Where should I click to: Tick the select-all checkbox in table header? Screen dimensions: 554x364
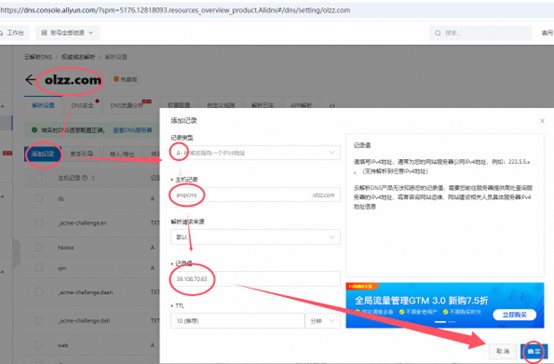click(39, 178)
